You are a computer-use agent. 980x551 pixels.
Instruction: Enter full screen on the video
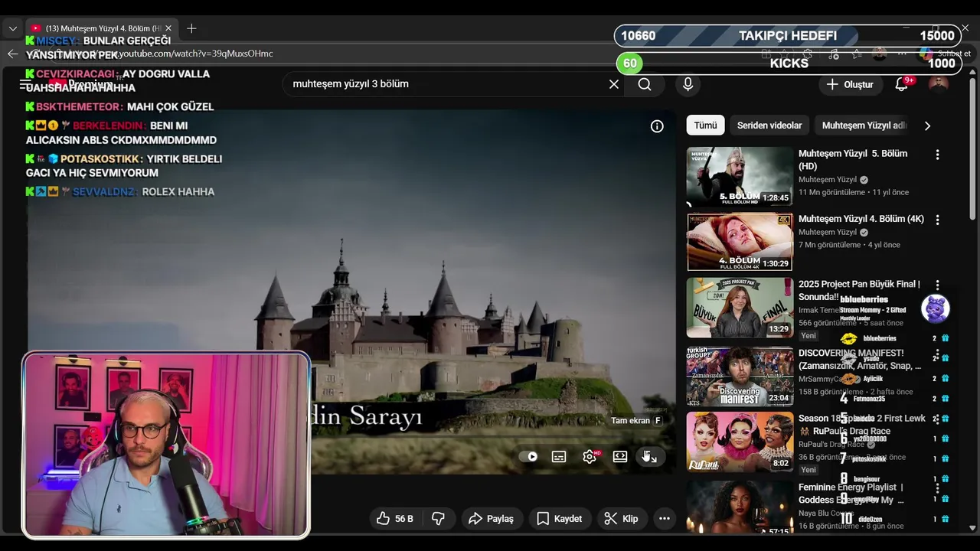(x=649, y=456)
